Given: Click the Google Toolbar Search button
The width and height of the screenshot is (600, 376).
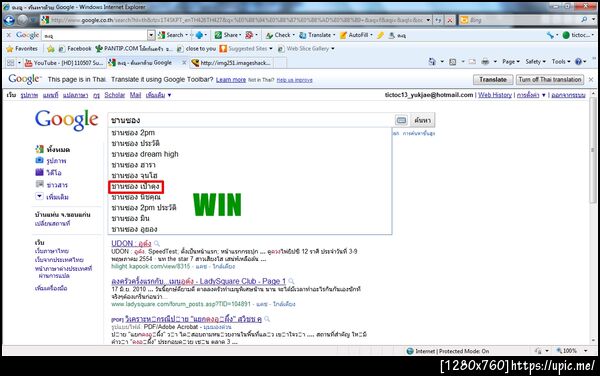Looking at the screenshot, I should (171, 35).
